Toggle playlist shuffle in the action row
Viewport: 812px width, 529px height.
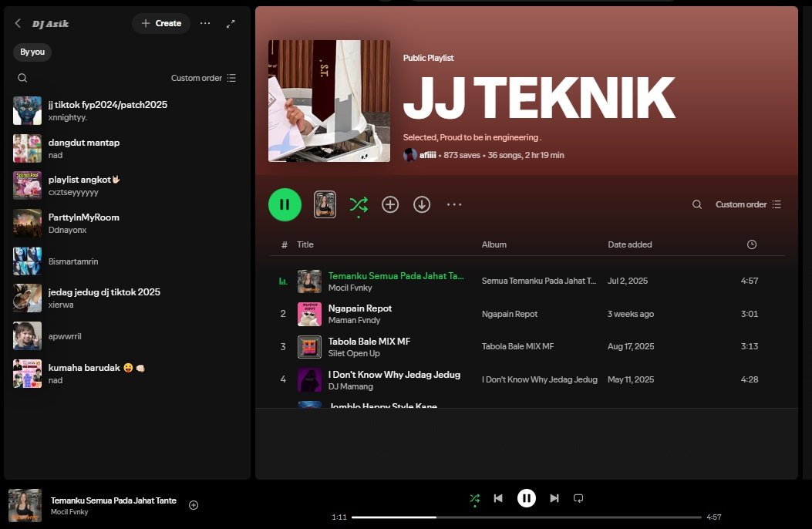[359, 204]
